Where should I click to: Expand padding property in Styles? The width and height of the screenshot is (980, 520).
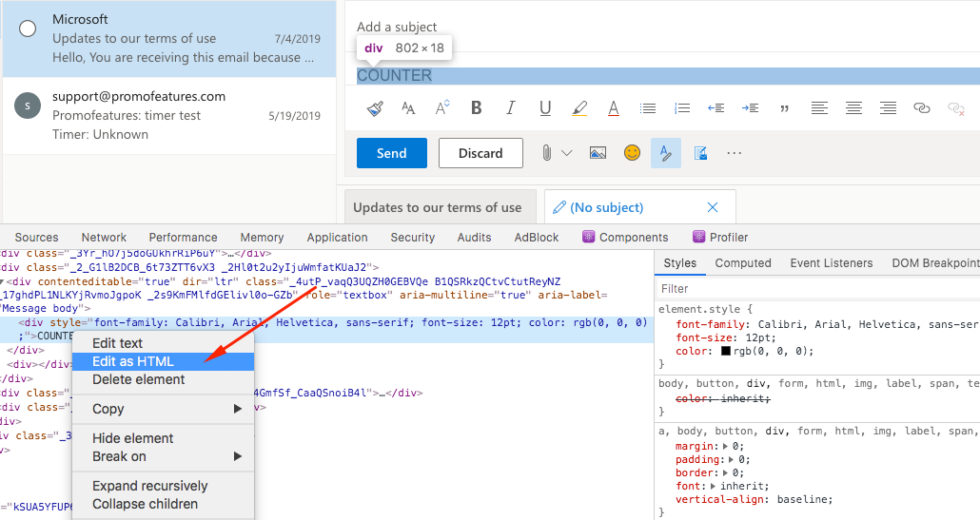coord(732,459)
